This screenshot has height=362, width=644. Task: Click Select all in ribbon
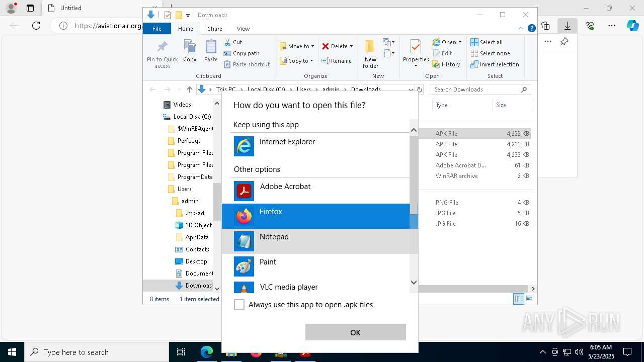click(487, 42)
